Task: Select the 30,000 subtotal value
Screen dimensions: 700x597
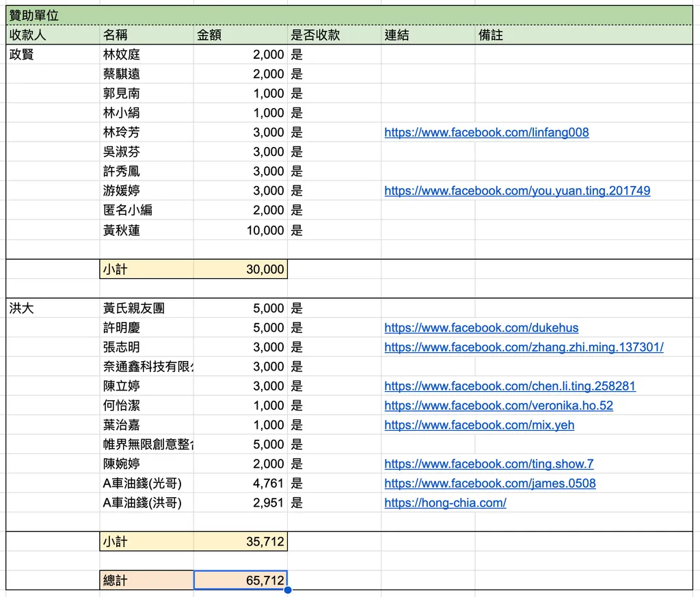Action: (x=240, y=269)
